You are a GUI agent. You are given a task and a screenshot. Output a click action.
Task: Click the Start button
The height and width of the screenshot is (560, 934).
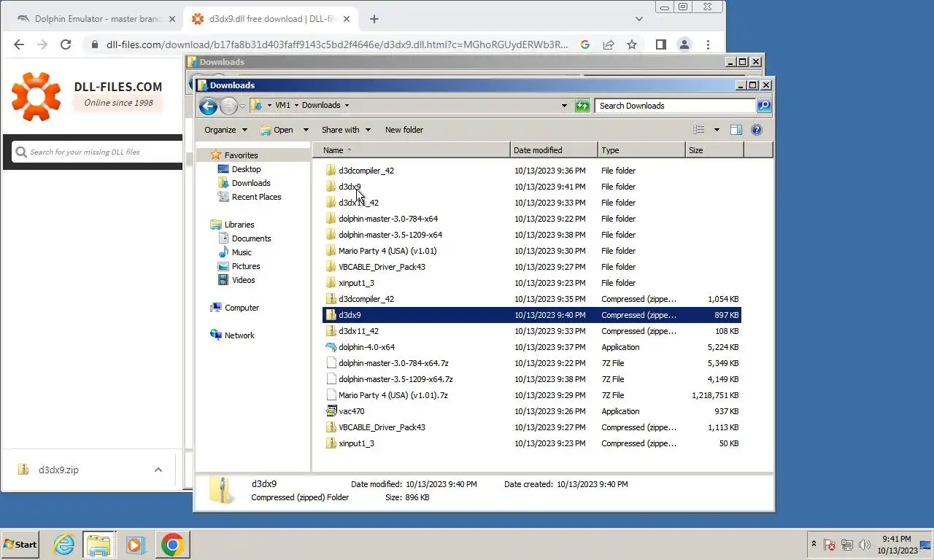(20, 544)
